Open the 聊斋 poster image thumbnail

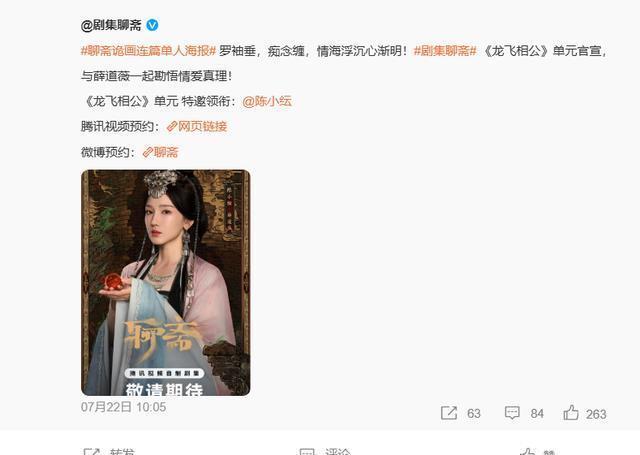166,282
